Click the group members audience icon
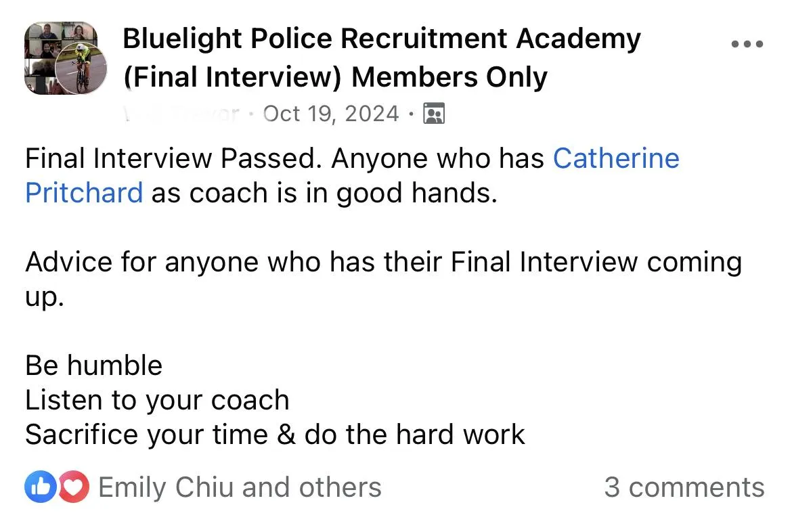 pyautogui.click(x=433, y=114)
